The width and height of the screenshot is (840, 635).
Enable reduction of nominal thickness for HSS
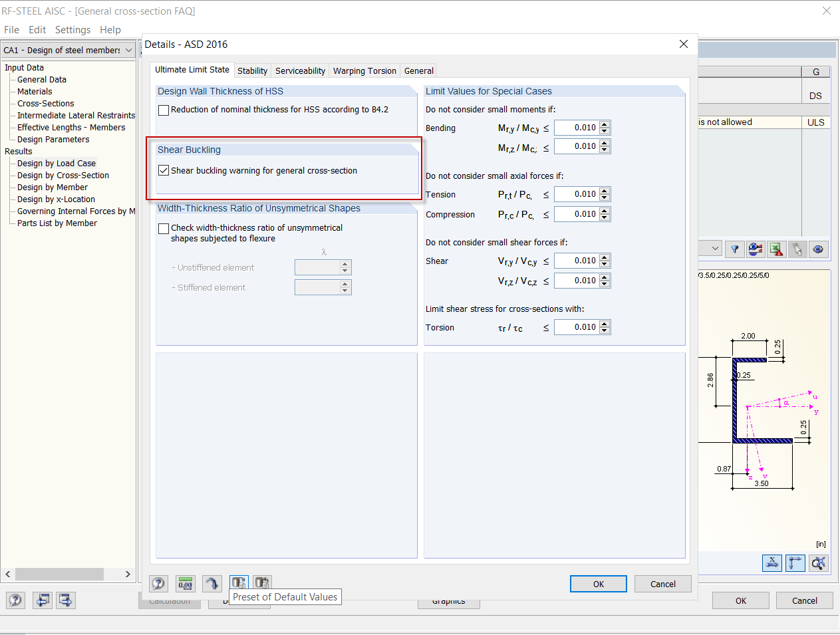(x=164, y=110)
